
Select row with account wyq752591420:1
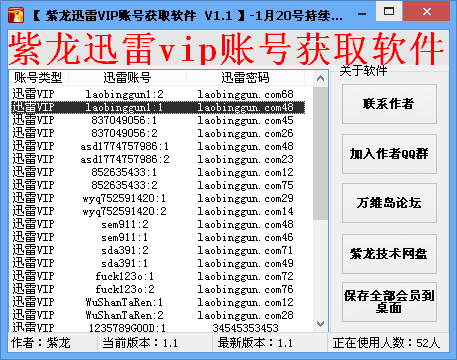coord(158,198)
